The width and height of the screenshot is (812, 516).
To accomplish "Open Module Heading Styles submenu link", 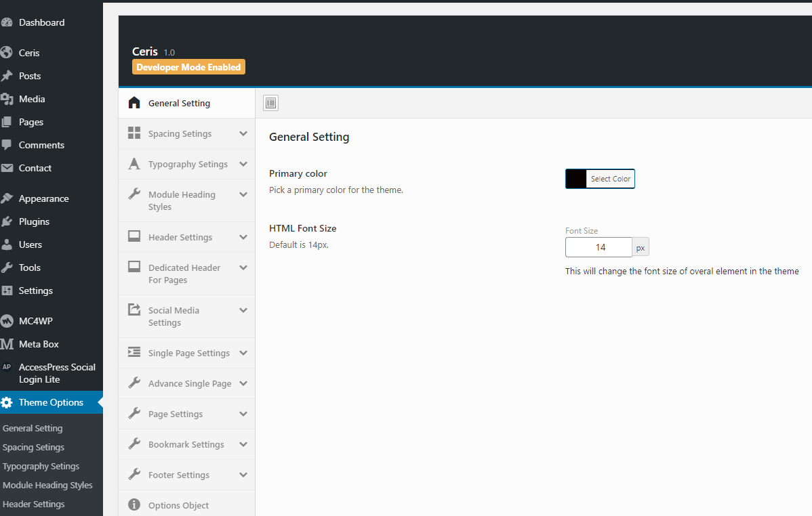I will (x=47, y=486).
